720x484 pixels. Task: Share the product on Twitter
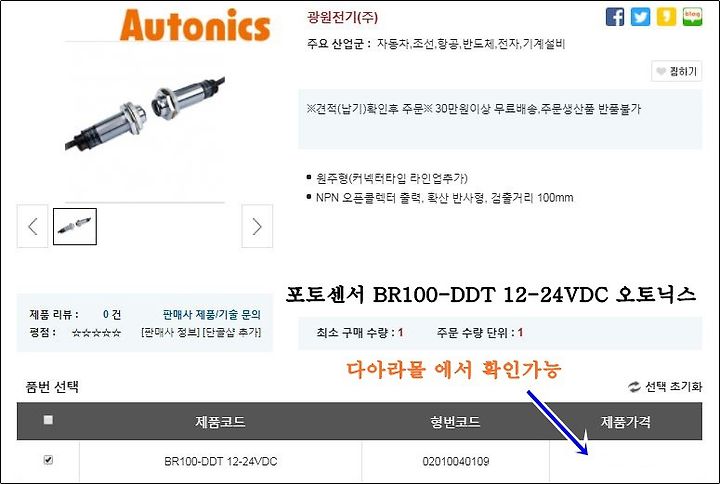click(x=640, y=17)
